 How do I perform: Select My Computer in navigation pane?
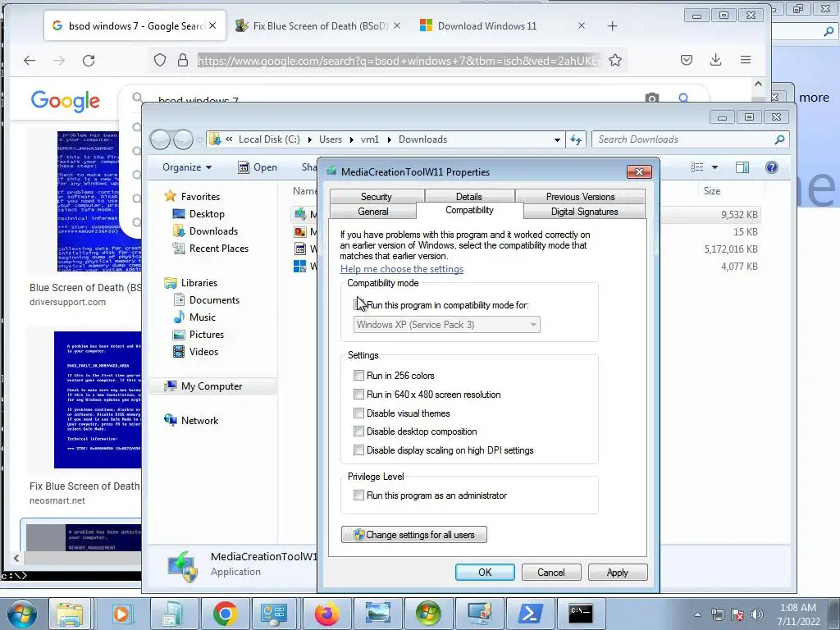(212, 386)
